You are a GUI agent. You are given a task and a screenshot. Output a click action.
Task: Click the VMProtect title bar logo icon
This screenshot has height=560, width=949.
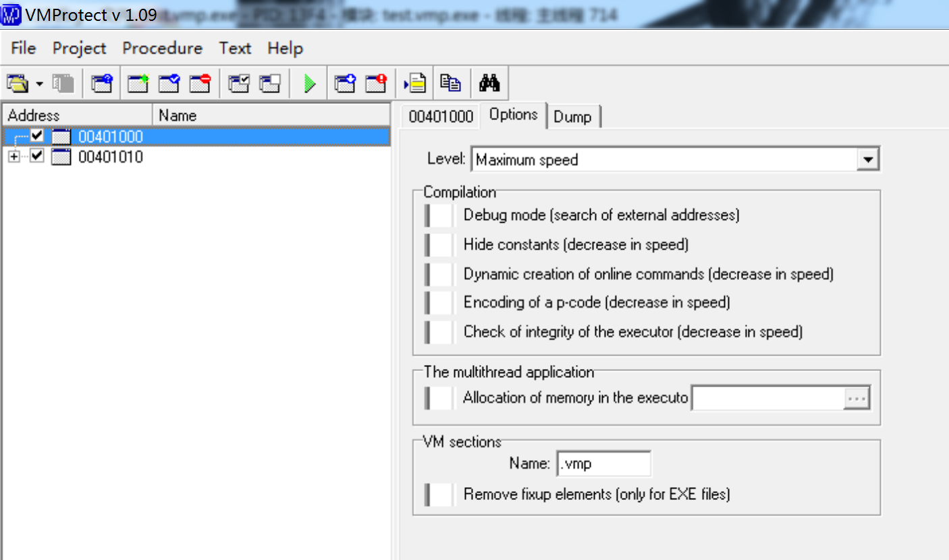[11, 14]
